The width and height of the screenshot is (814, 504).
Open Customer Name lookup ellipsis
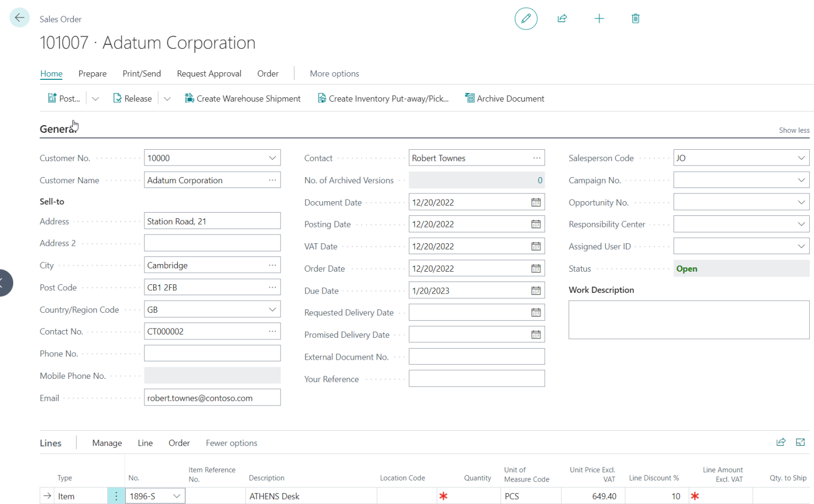tap(272, 180)
